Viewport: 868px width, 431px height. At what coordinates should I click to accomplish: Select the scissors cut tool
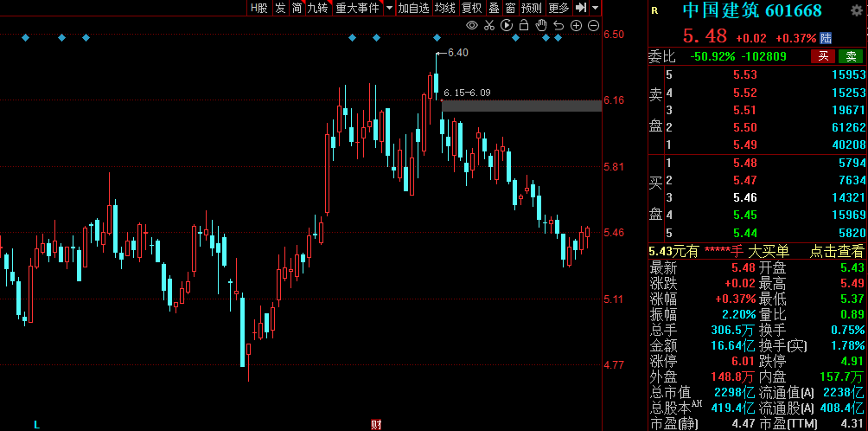pos(489,26)
